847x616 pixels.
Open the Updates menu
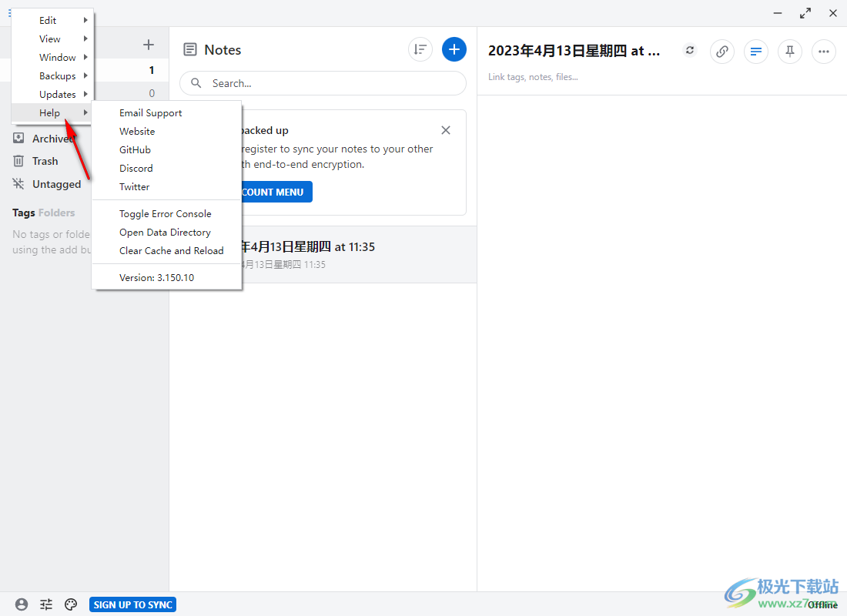pyautogui.click(x=52, y=94)
